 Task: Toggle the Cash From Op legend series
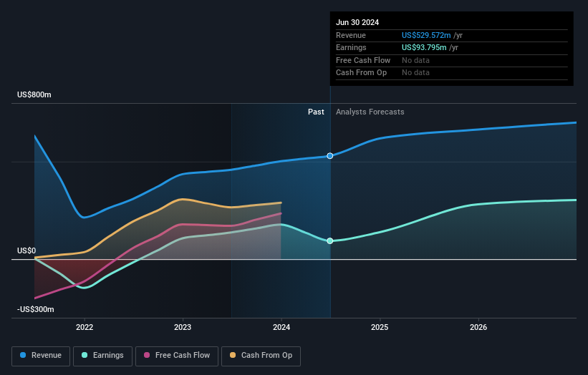[261, 356]
